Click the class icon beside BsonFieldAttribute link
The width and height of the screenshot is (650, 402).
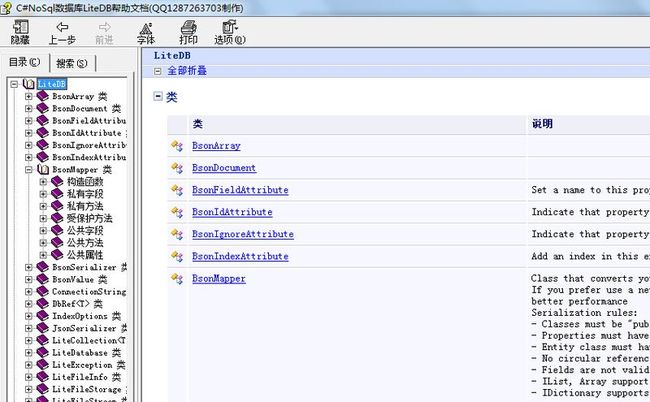[x=177, y=190]
